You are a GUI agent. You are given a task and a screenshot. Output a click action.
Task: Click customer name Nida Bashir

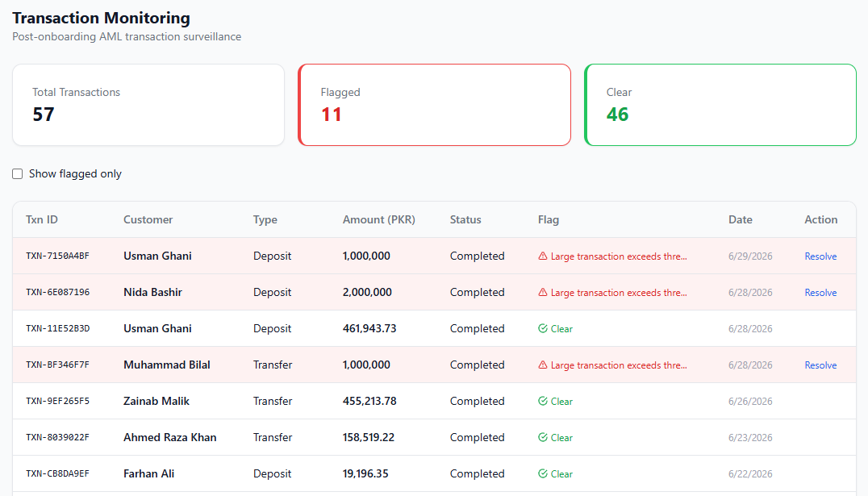coord(152,292)
